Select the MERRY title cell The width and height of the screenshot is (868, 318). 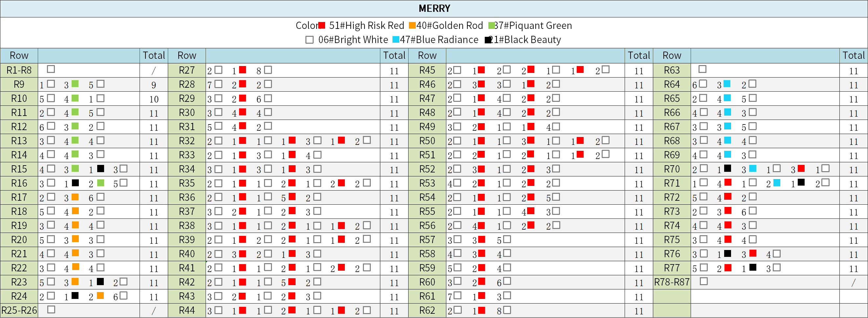pyautogui.click(x=434, y=9)
